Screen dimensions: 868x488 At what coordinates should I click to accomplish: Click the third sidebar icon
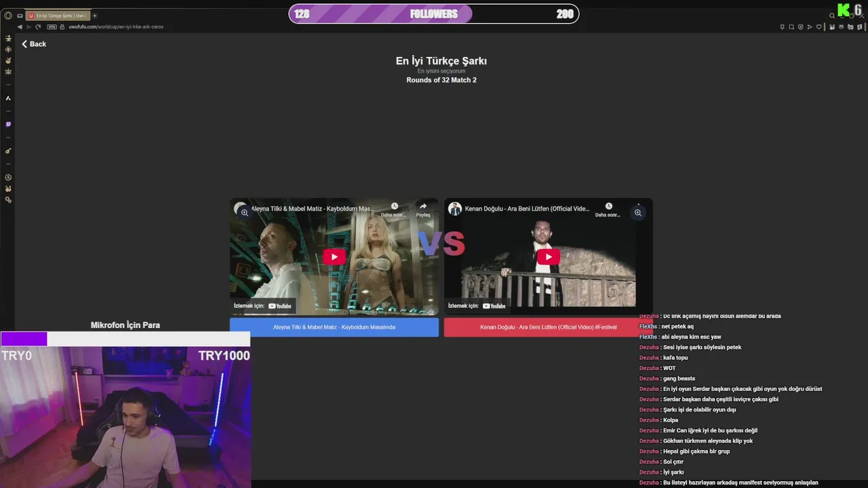(x=8, y=60)
